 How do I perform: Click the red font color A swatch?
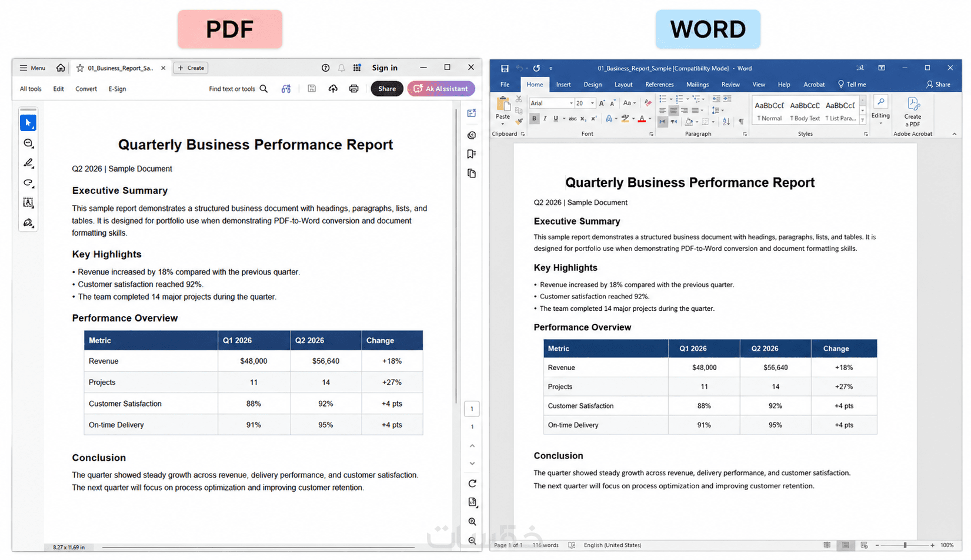point(642,119)
